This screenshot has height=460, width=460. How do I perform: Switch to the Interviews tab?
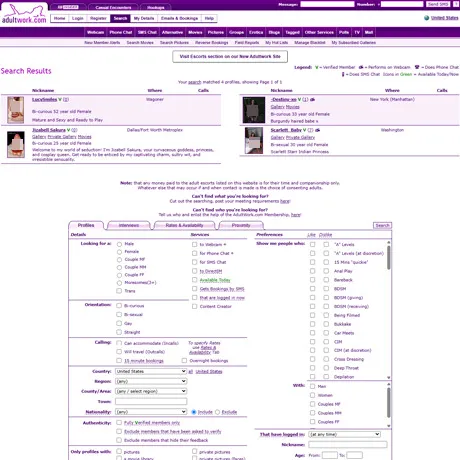(129, 225)
